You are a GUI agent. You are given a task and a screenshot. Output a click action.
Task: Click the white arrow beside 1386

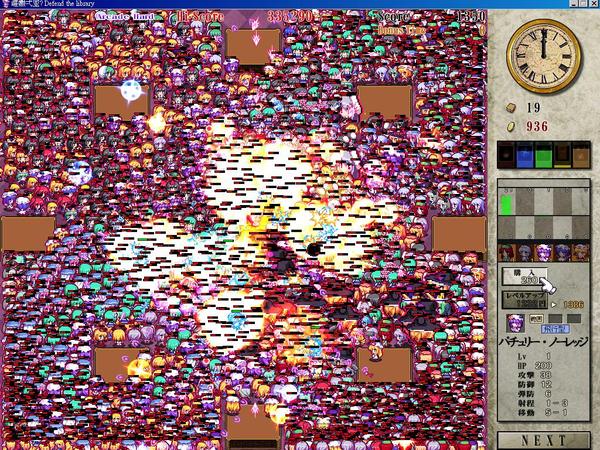(554, 305)
